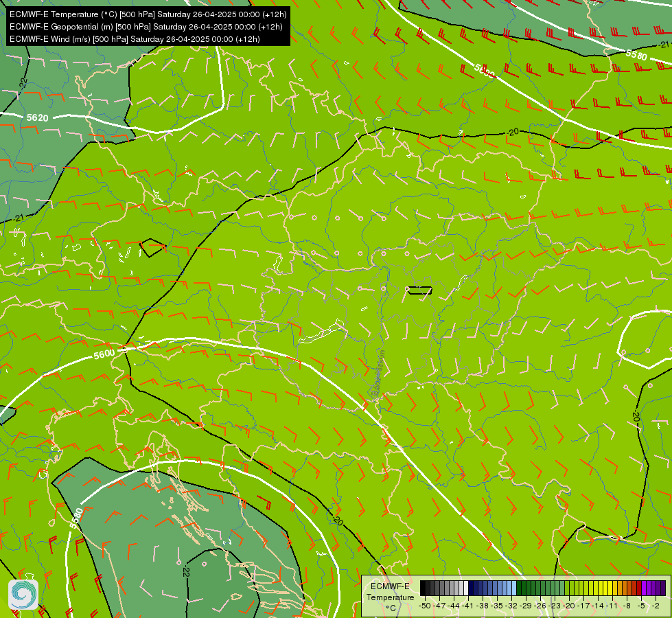The width and height of the screenshot is (672, 618).
Task: Click the -47 legend tick label
Action: point(439,606)
